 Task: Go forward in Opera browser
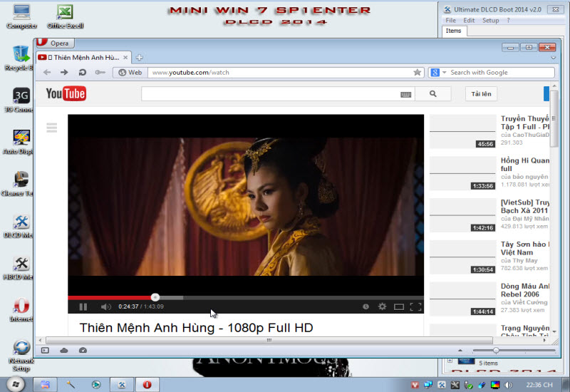(x=64, y=73)
